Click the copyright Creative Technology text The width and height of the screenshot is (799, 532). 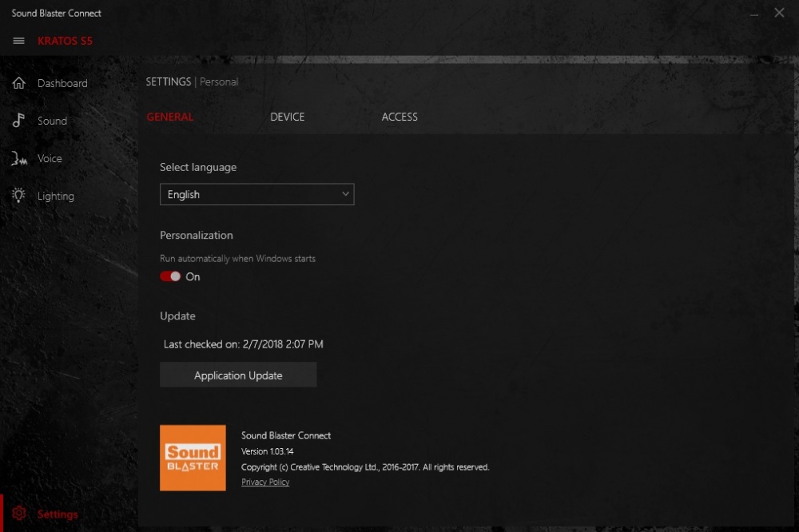pyautogui.click(x=365, y=467)
